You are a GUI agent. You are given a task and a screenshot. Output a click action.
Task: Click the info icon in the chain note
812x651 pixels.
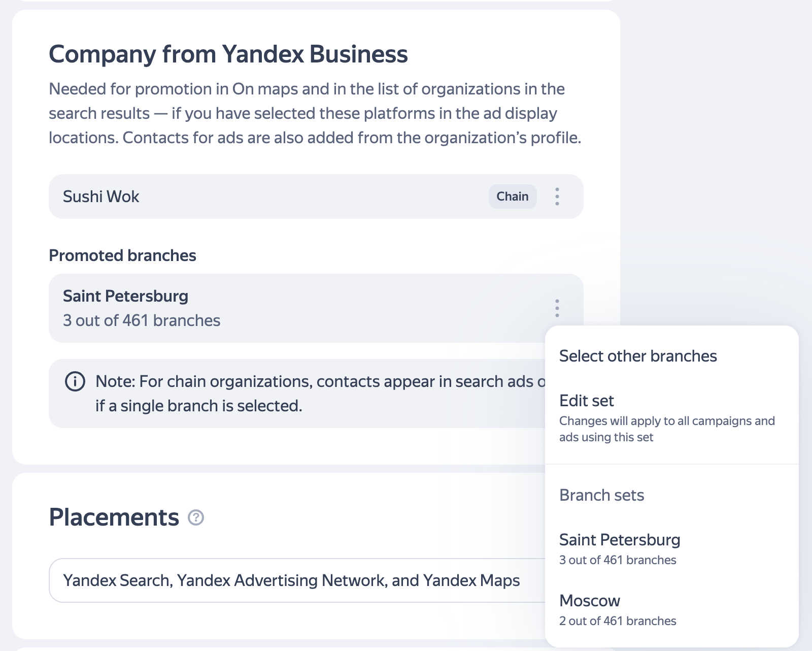(75, 381)
